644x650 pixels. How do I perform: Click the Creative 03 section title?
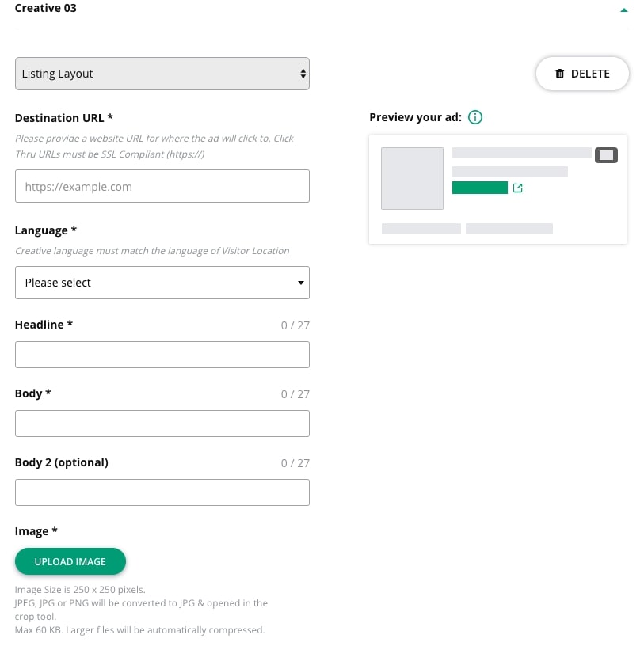(46, 9)
